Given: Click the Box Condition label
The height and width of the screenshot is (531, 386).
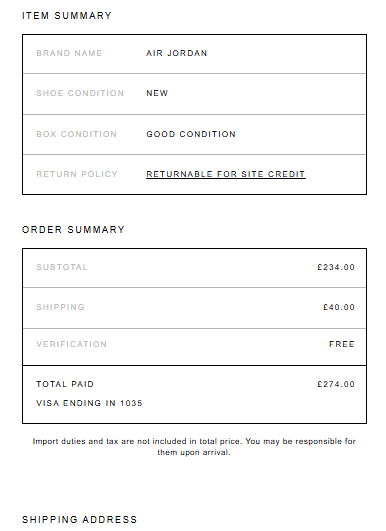Looking at the screenshot, I should point(77,134).
